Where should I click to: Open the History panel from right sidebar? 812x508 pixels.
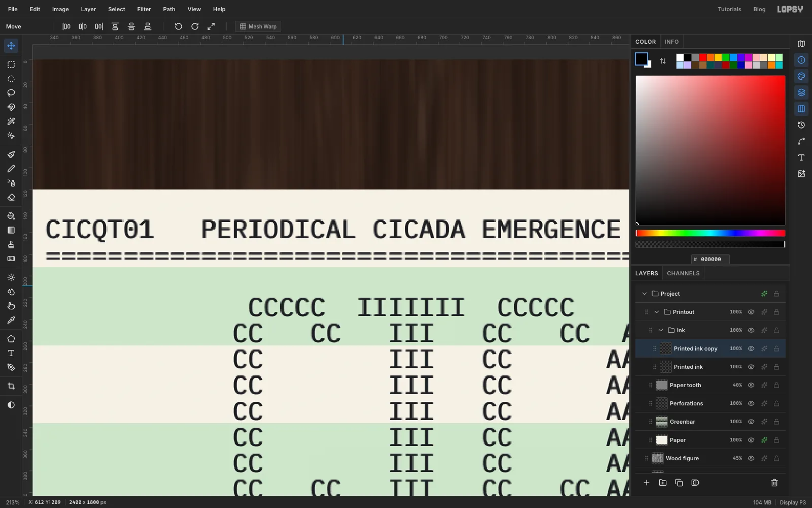801,125
